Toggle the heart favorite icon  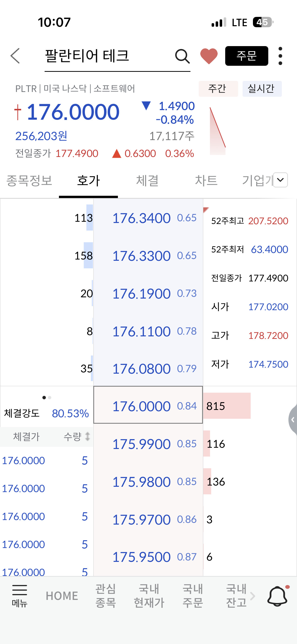coord(209,56)
